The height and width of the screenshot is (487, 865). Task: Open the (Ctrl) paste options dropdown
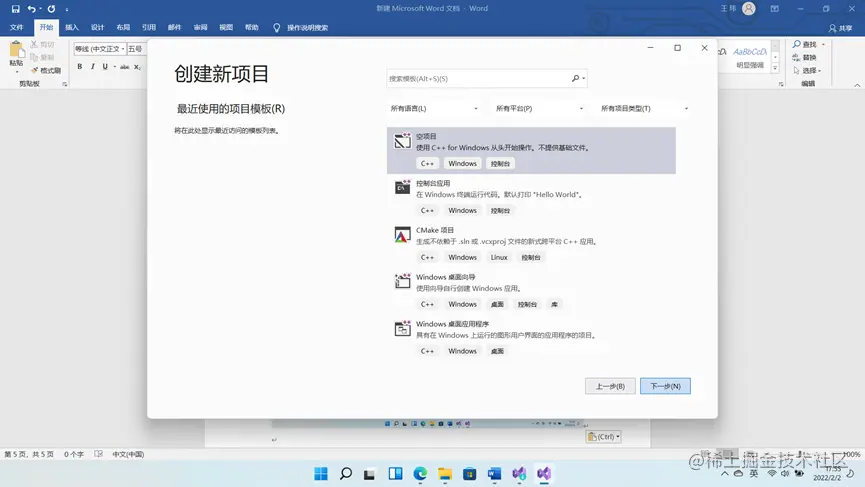tap(604, 436)
